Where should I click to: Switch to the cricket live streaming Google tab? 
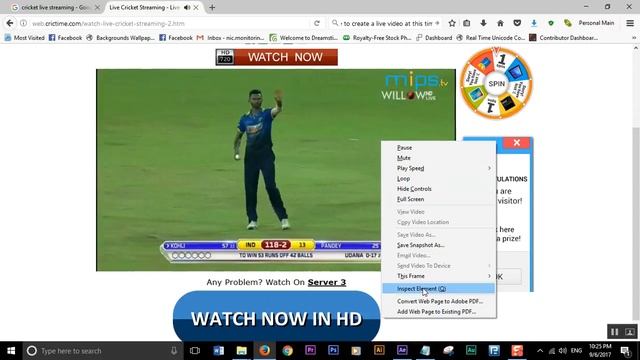(55, 7)
